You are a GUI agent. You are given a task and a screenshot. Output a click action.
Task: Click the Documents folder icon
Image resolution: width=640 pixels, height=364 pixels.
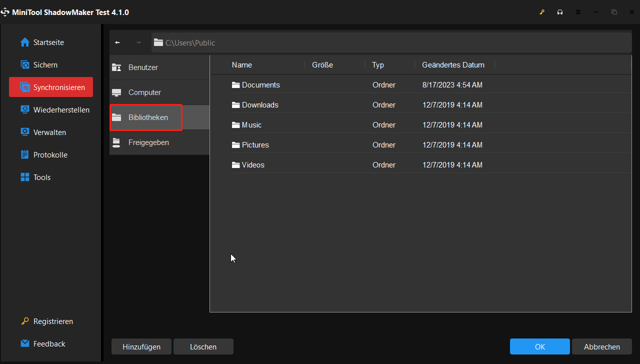[x=236, y=85]
